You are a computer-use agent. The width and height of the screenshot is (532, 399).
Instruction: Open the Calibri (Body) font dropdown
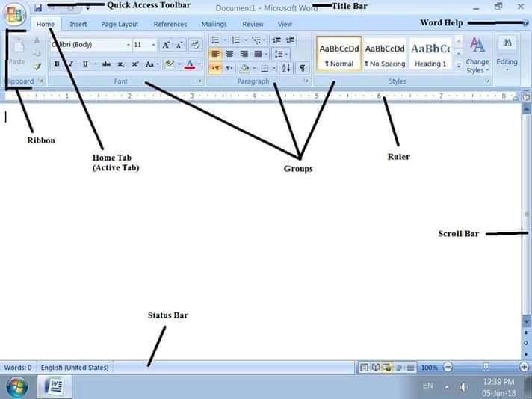coord(129,45)
